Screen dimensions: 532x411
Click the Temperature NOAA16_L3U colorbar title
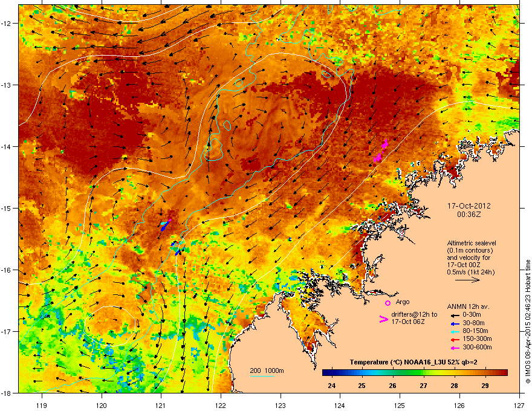(414, 362)
